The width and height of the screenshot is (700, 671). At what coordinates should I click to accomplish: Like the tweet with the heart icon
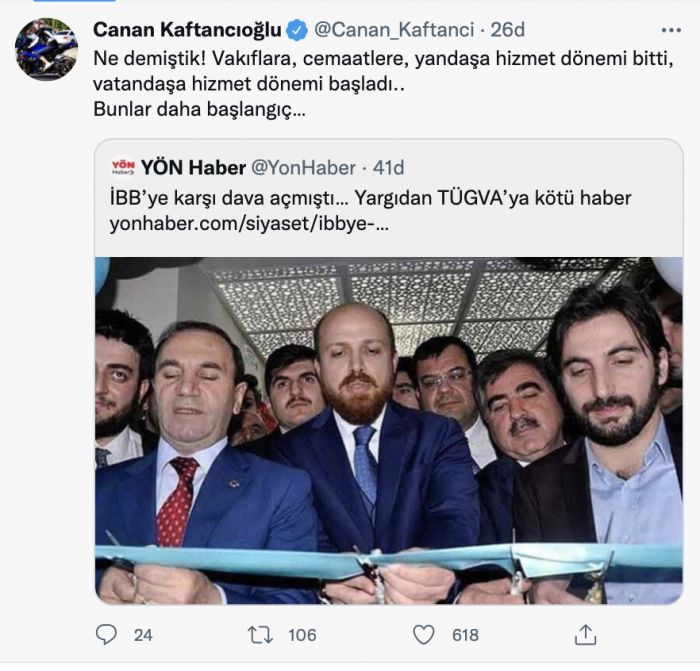(424, 634)
